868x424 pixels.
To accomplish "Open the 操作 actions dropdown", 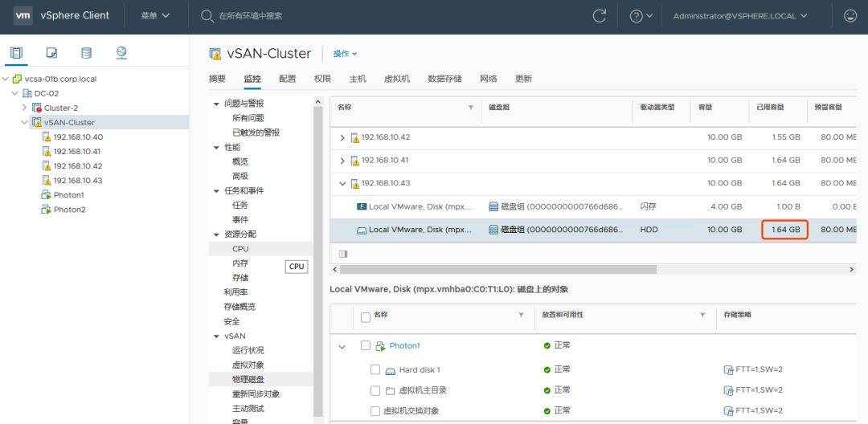I will (x=345, y=54).
